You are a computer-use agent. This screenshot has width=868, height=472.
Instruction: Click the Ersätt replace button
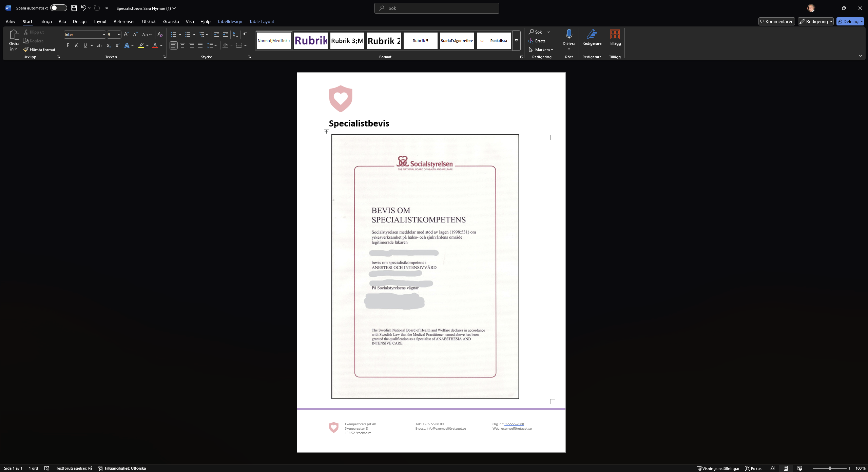click(537, 41)
